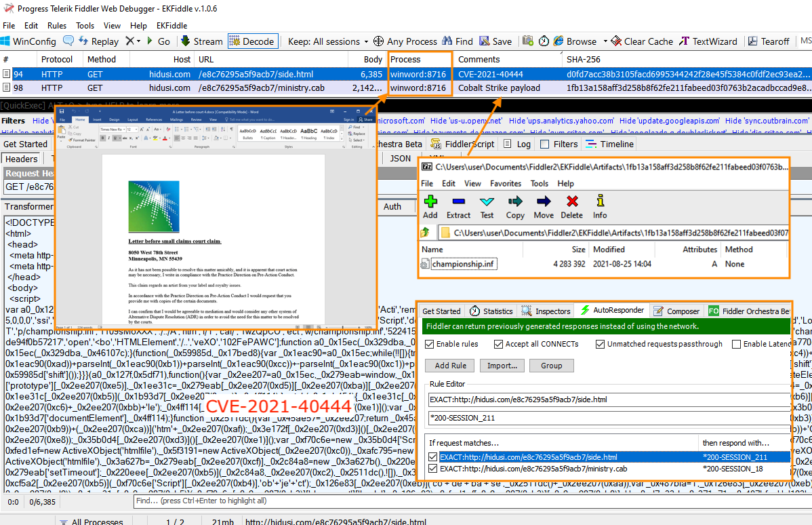
Task: Click the Add button in 7-Zip
Action: click(430, 208)
